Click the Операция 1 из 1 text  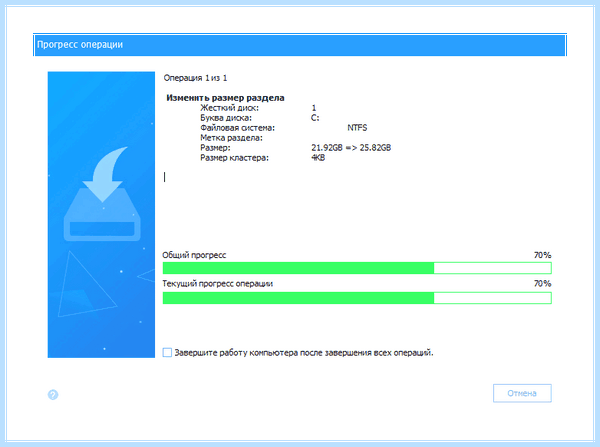click(195, 78)
